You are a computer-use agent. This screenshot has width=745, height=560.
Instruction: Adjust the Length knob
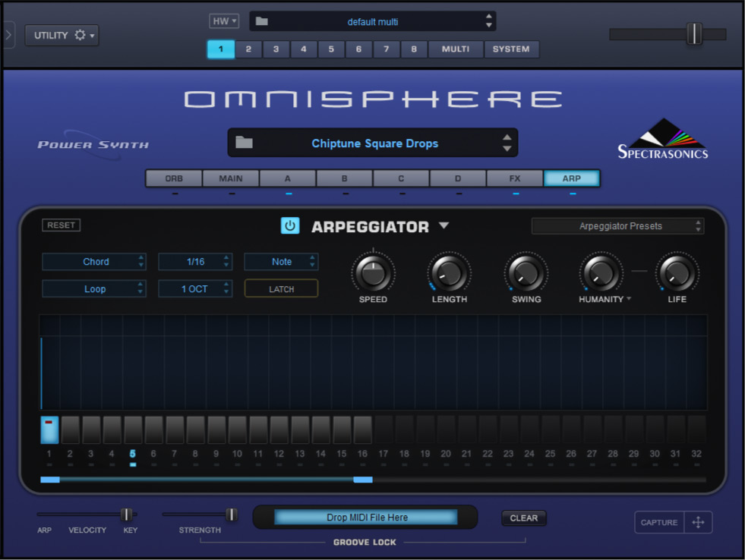pyautogui.click(x=449, y=274)
